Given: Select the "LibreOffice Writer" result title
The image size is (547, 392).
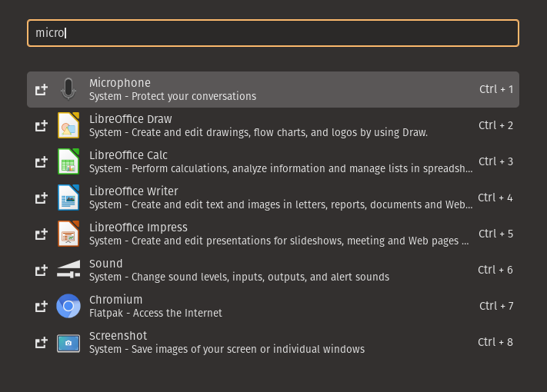Looking at the screenshot, I should pyautogui.click(x=134, y=191).
